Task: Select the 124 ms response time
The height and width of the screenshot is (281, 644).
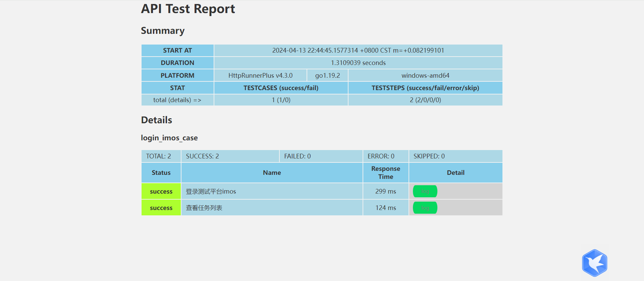Action: (386, 208)
